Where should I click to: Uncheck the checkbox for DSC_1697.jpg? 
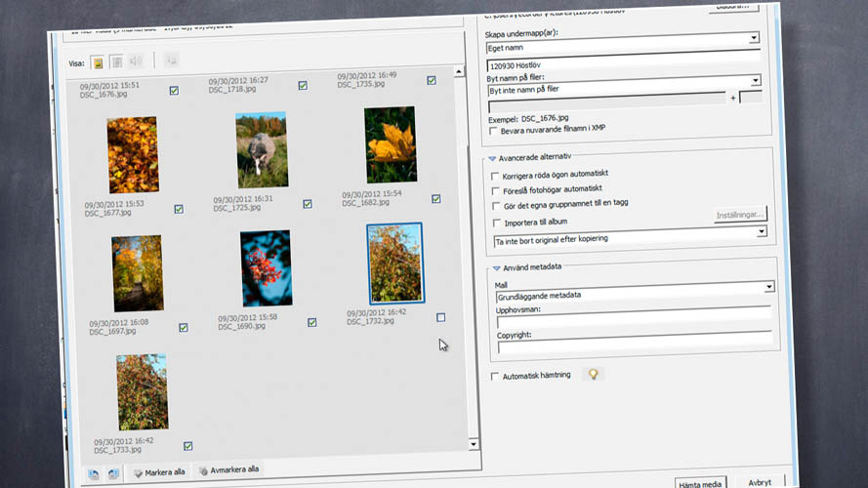(x=184, y=328)
